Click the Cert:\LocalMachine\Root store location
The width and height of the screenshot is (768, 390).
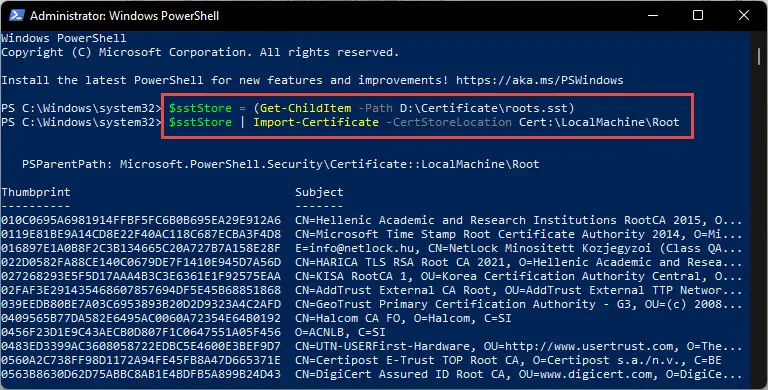coord(599,122)
